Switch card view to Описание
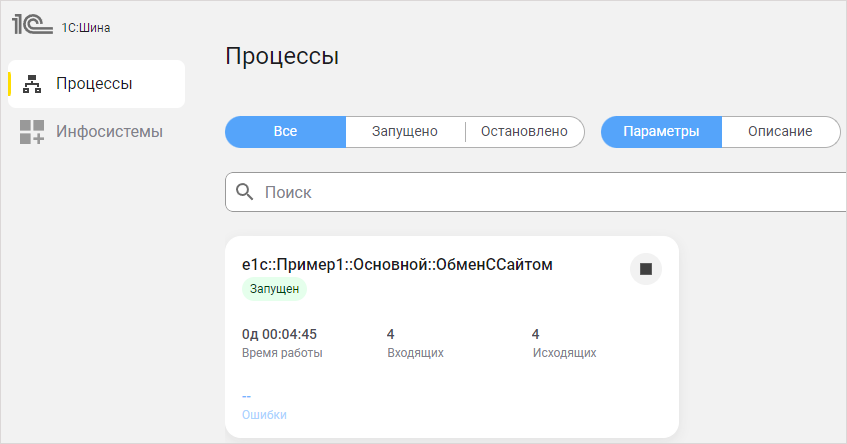 point(780,132)
